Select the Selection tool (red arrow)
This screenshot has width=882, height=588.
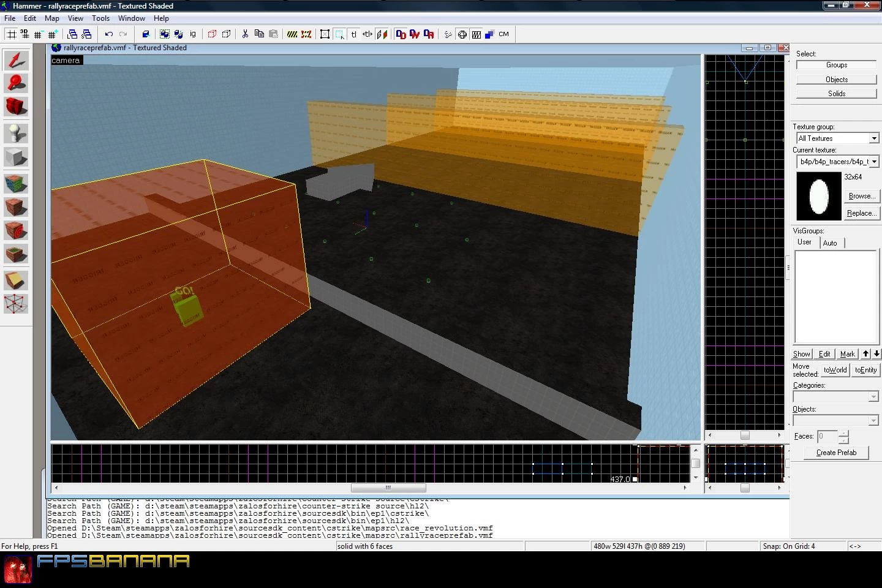click(x=17, y=60)
